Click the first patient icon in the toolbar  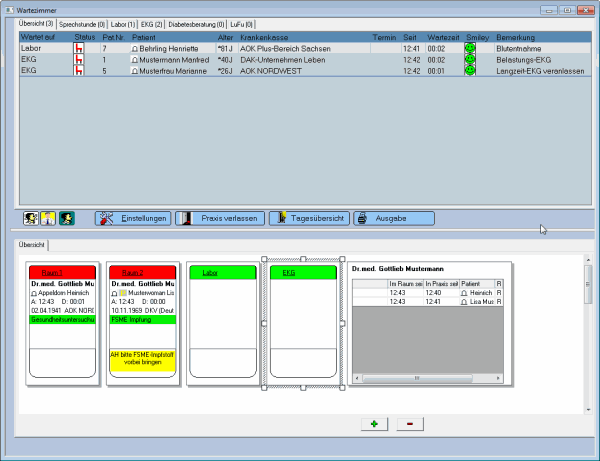tap(30, 217)
